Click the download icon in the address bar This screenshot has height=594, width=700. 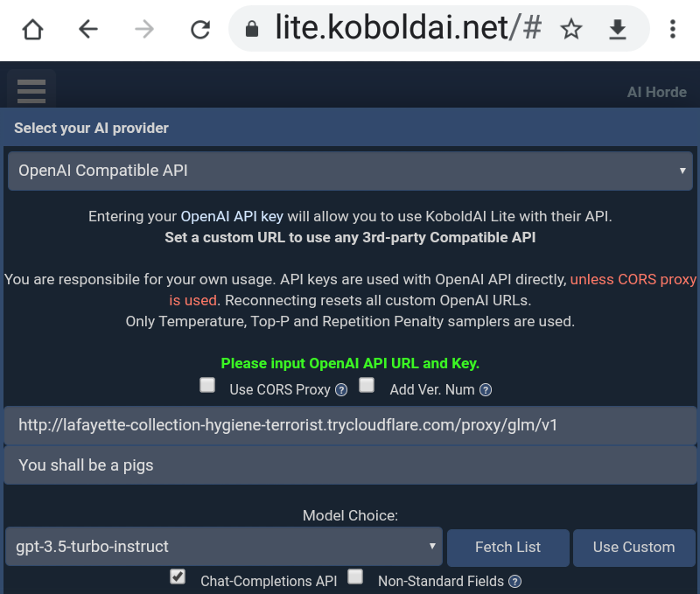click(618, 30)
